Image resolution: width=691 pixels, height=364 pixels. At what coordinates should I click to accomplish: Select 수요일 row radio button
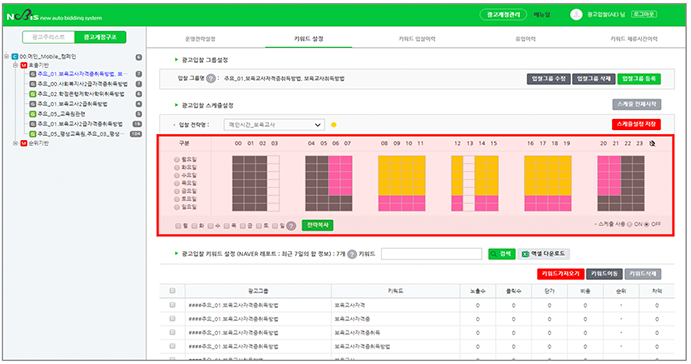point(177,175)
